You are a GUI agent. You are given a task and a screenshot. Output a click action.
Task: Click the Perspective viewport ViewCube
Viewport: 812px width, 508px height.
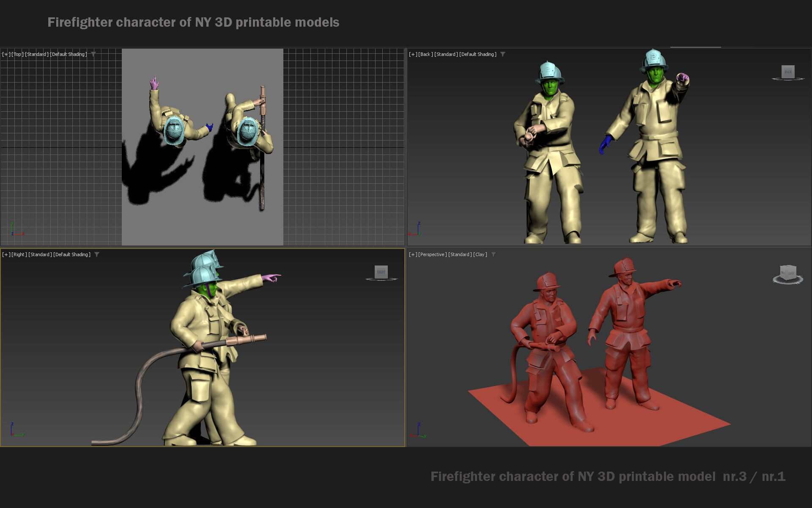pyautogui.click(x=788, y=274)
